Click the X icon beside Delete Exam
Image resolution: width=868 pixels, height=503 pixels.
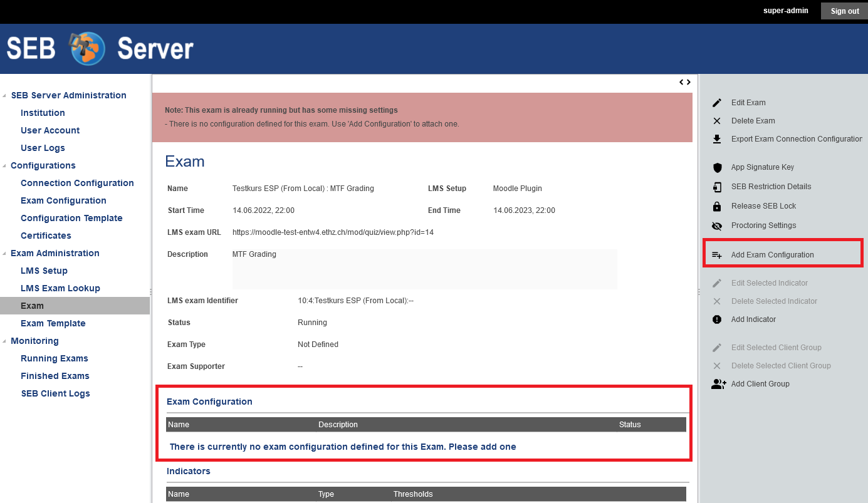coord(717,121)
